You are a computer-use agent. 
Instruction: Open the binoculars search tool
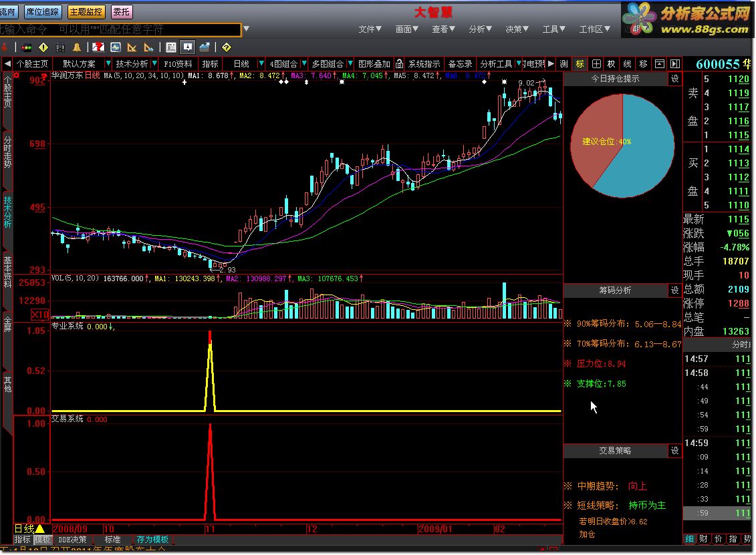(60, 47)
